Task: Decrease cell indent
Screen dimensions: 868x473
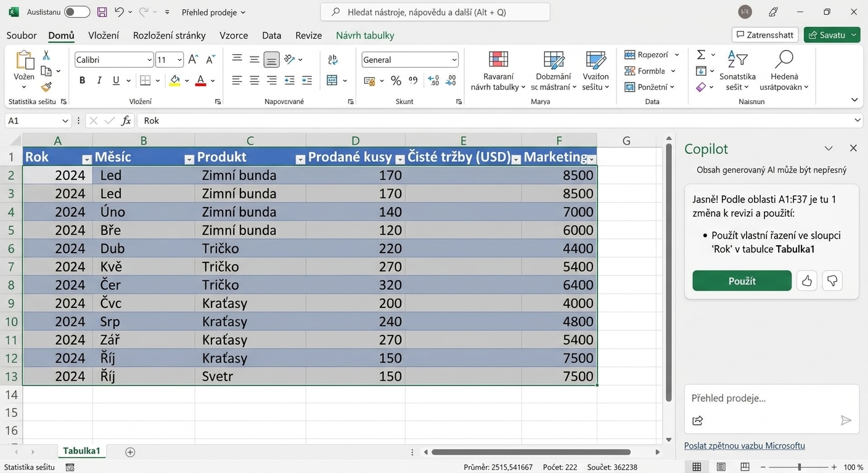Action: coord(289,80)
